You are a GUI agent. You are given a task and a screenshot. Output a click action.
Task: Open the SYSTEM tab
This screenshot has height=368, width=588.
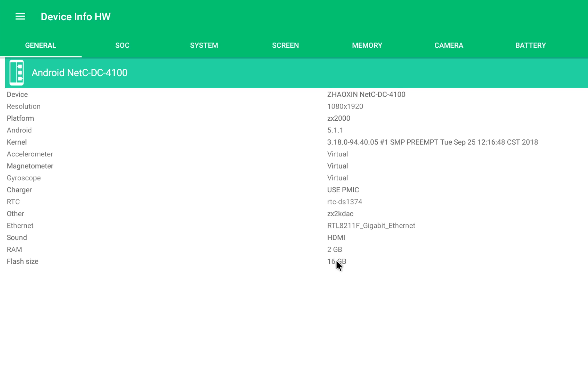coord(204,45)
